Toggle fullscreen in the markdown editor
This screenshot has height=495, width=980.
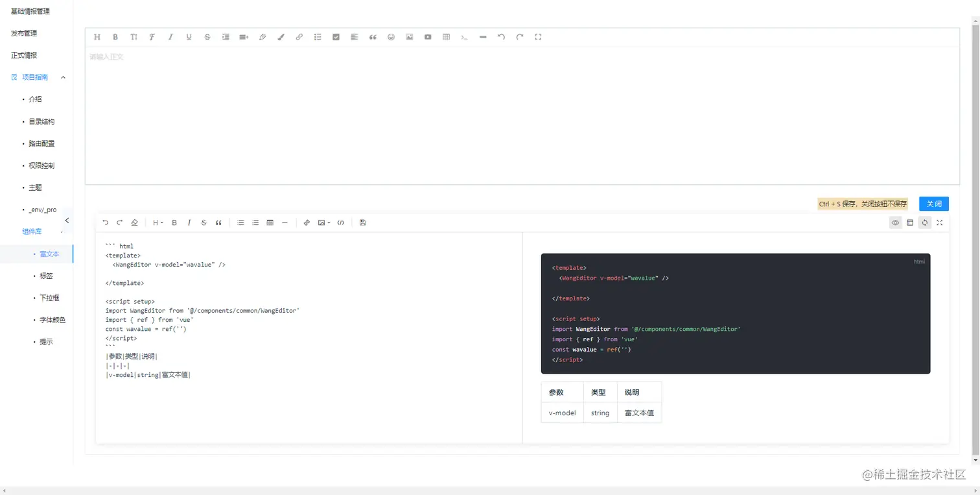(940, 223)
